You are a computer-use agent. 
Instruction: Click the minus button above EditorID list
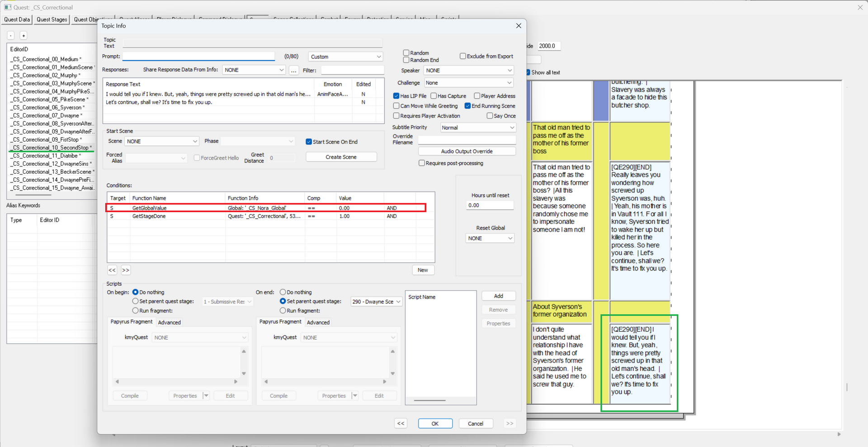[11, 36]
